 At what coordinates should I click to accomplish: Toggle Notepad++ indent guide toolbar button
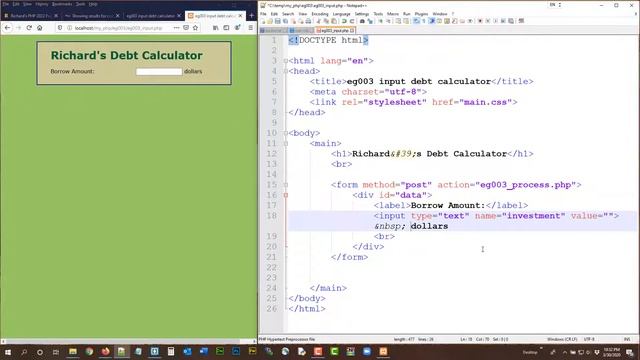pyautogui.click(x=432, y=21)
